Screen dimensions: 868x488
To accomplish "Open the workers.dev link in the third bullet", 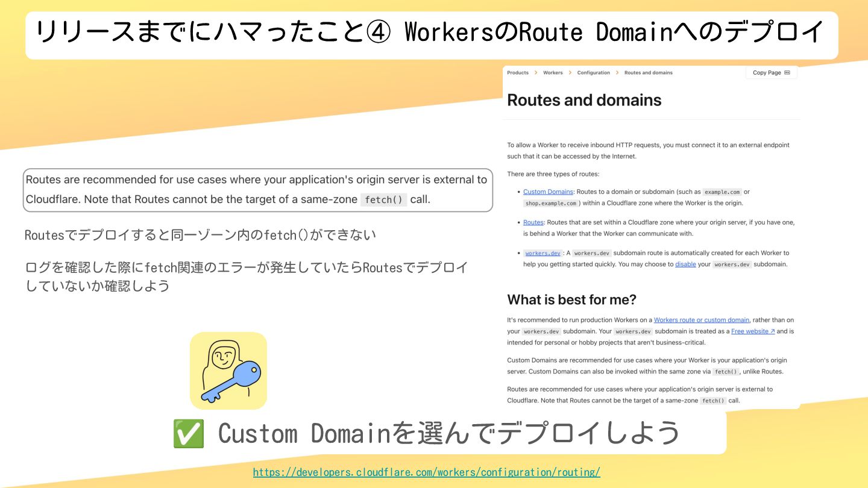I will (542, 253).
